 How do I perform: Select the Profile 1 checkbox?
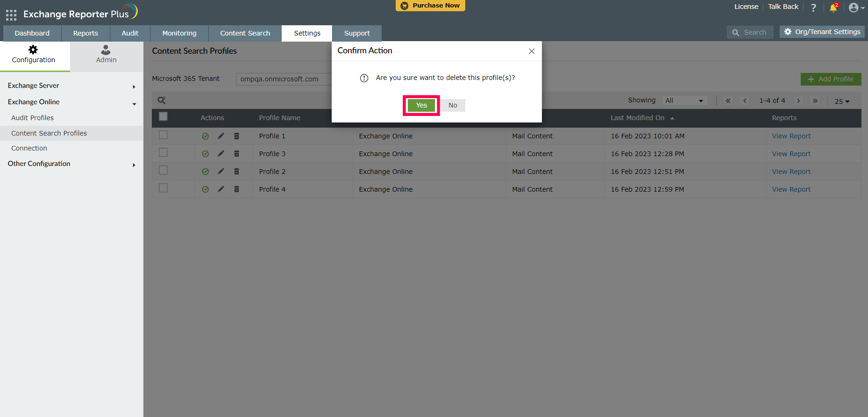point(163,135)
